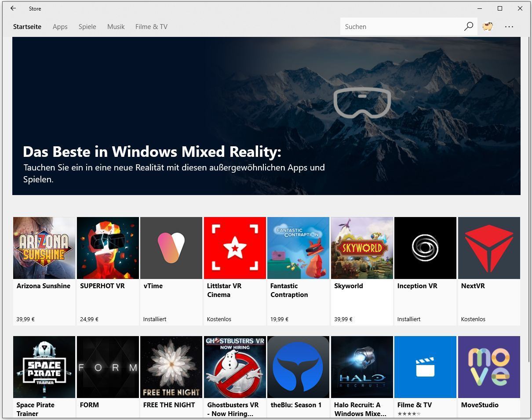Select the NextVR red logo icon
This screenshot has width=532, height=420.
(x=489, y=248)
